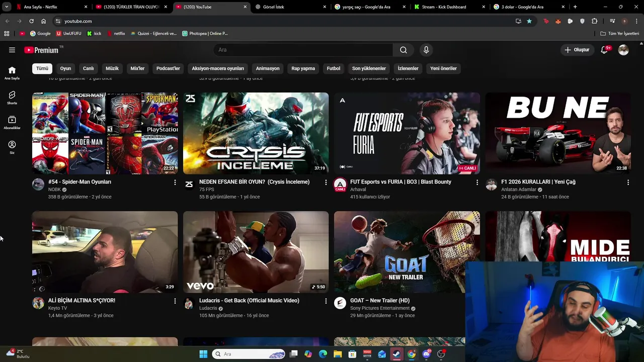This screenshot has height=362, width=644.
Task: Open options menu for the Crysis İnceleme video
Action: coord(326,182)
